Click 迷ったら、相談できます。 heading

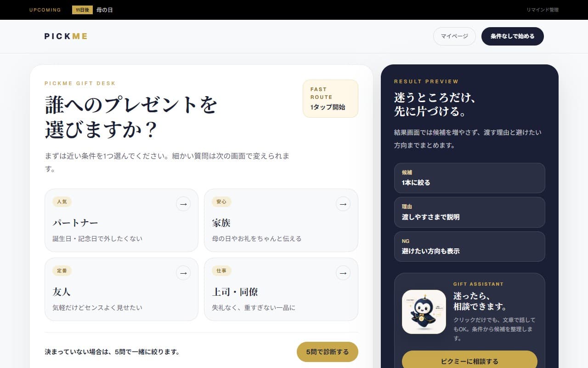(x=480, y=301)
